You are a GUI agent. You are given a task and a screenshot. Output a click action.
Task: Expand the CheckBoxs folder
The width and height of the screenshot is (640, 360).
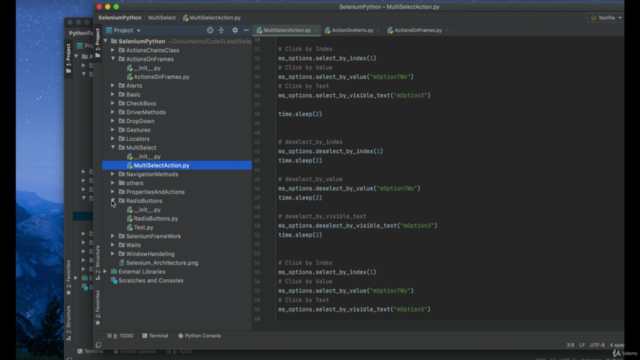[x=113, y=103]
